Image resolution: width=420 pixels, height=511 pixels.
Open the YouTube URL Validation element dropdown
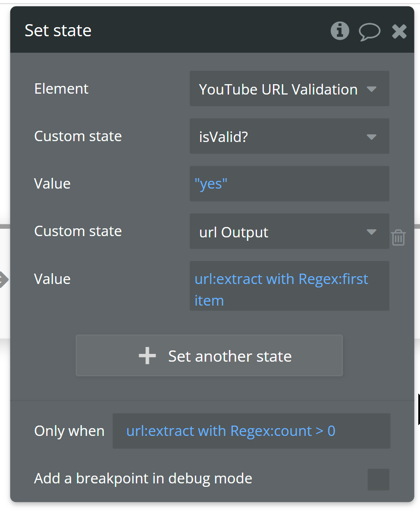point(289,89)
